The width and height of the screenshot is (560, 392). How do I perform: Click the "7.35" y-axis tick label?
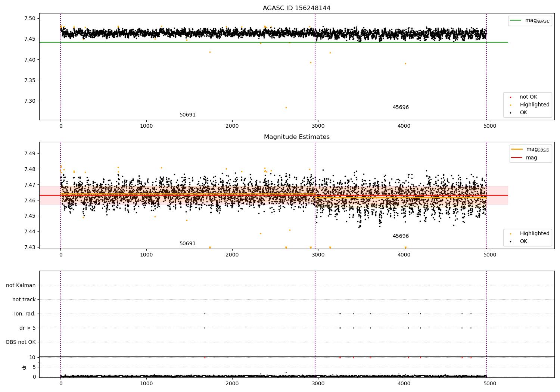coord(30,81)
